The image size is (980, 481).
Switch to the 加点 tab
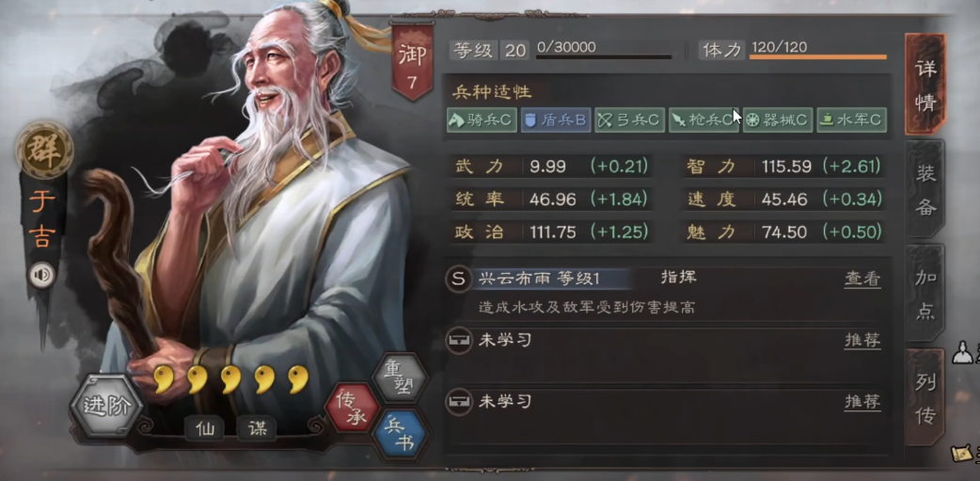pos(925,294)
